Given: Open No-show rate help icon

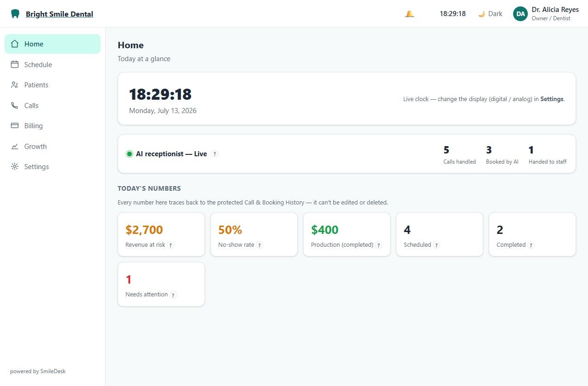Looking at the screenshot, I should coord(260,245).
